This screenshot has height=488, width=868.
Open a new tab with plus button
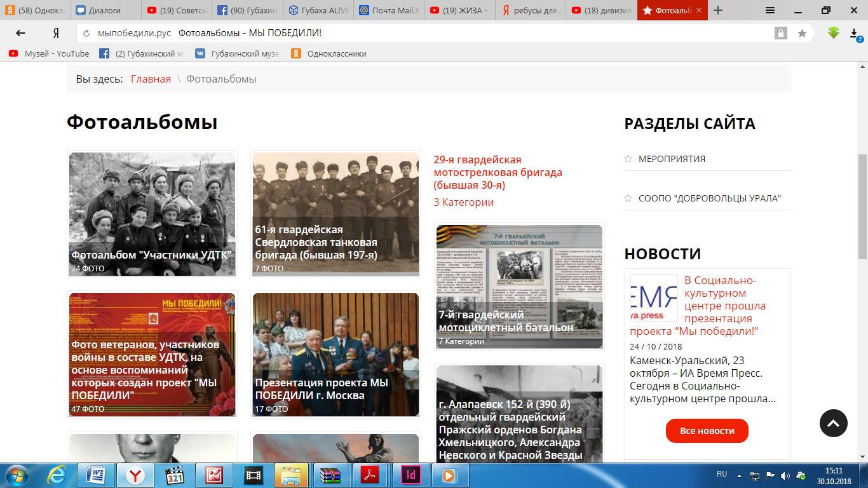718,10
